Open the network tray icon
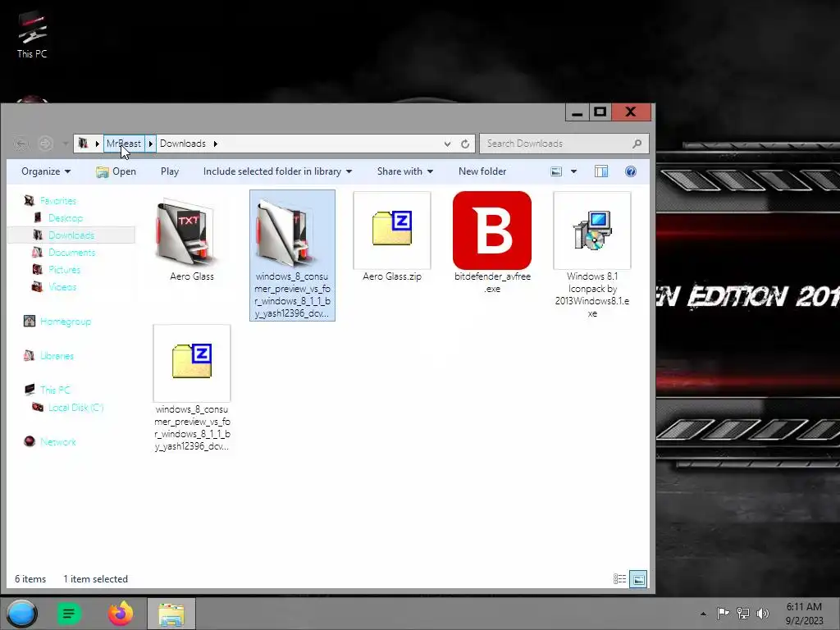 point(742,613)
